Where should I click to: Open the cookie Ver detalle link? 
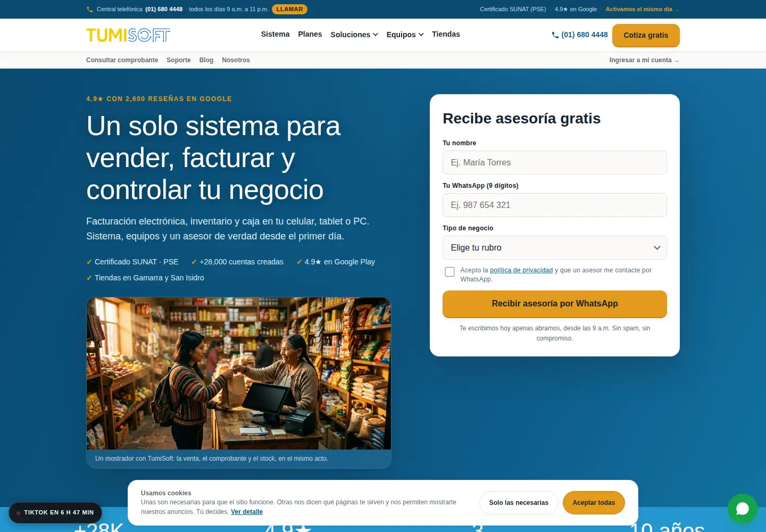click(247, 512)
